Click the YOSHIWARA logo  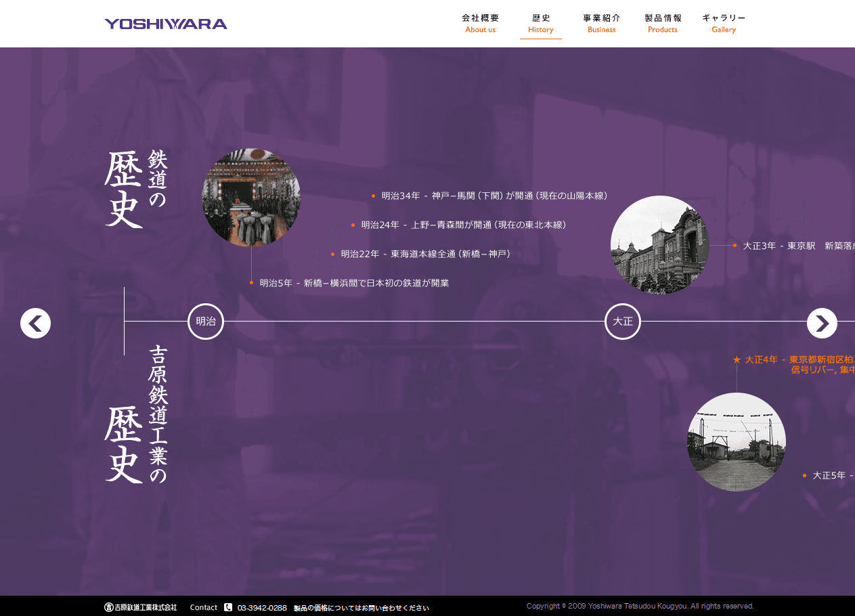point(165,23)
